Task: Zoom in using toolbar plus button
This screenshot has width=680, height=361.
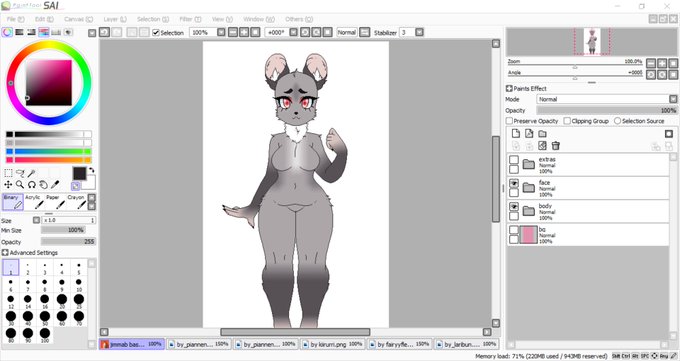Action: pos(244,33)
